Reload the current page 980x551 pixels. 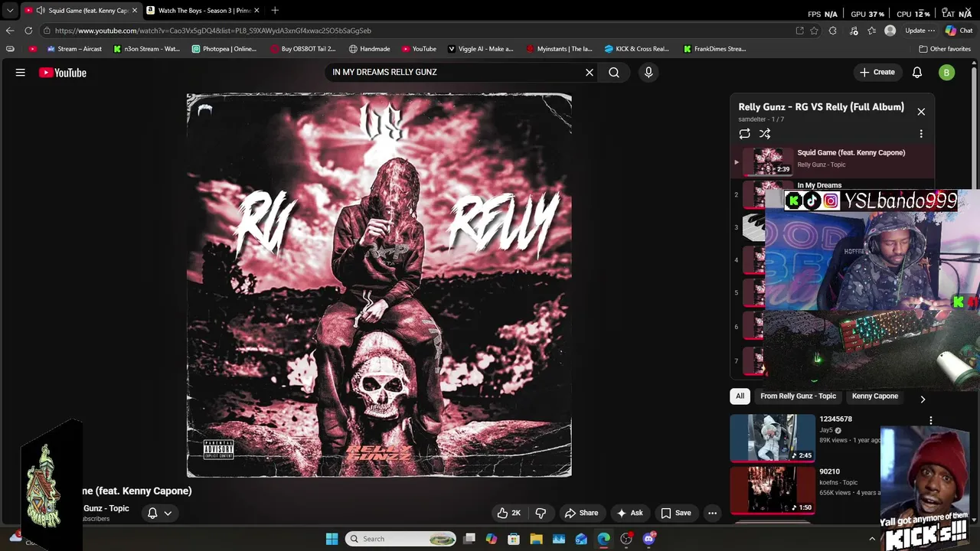(x=28, y=31)
